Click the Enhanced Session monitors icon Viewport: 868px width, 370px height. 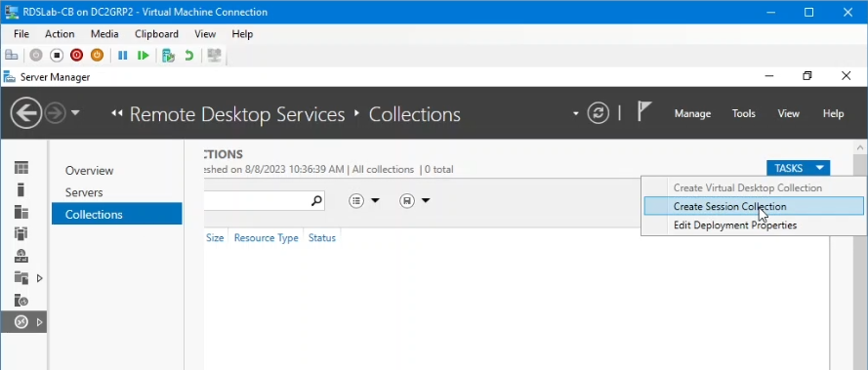[x=214, y=56]
